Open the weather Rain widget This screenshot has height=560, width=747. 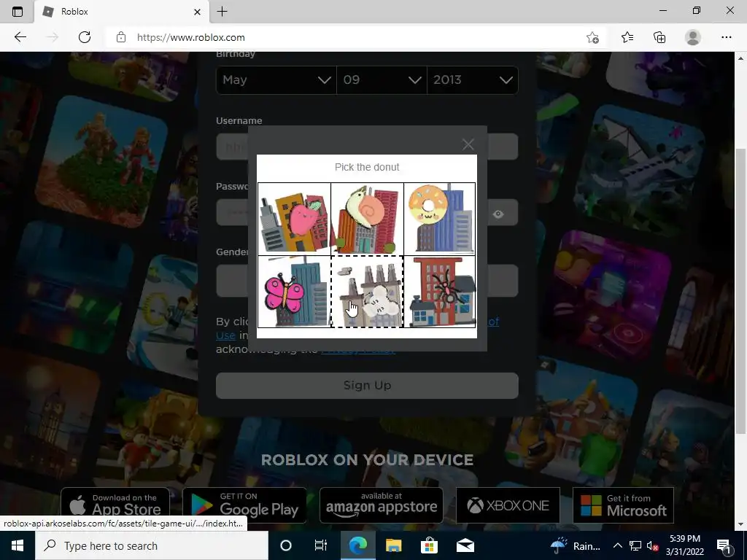[576, 545]
